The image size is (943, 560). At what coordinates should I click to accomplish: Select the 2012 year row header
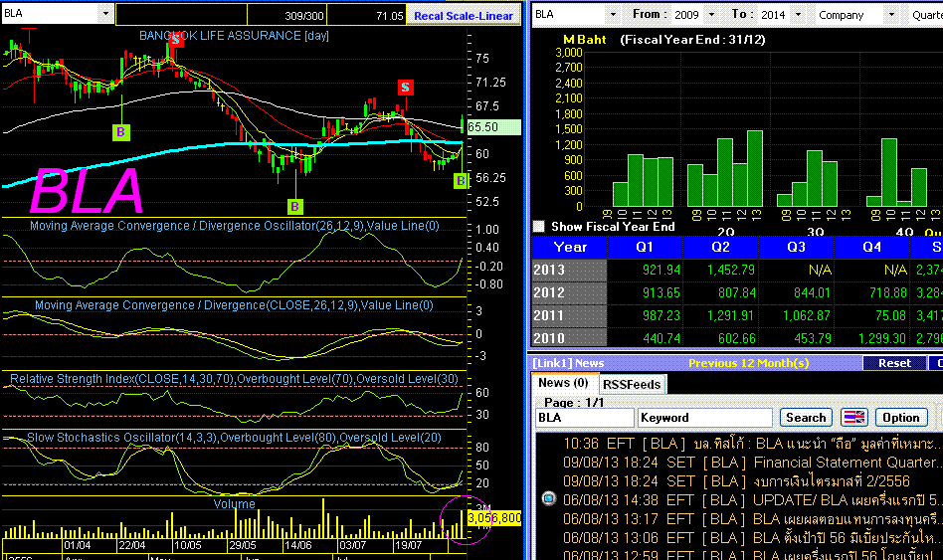pos(569,292)
